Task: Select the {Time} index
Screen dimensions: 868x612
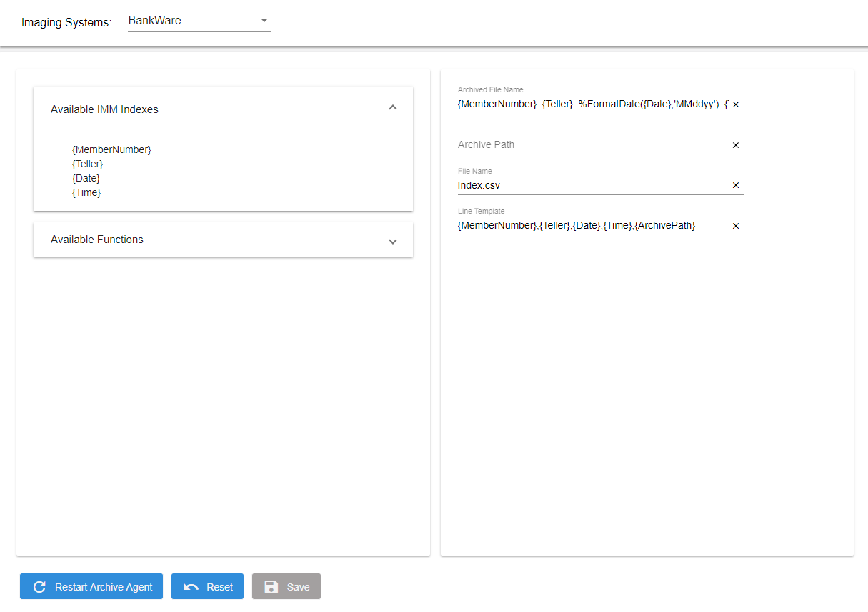Action: coord(86,192)
